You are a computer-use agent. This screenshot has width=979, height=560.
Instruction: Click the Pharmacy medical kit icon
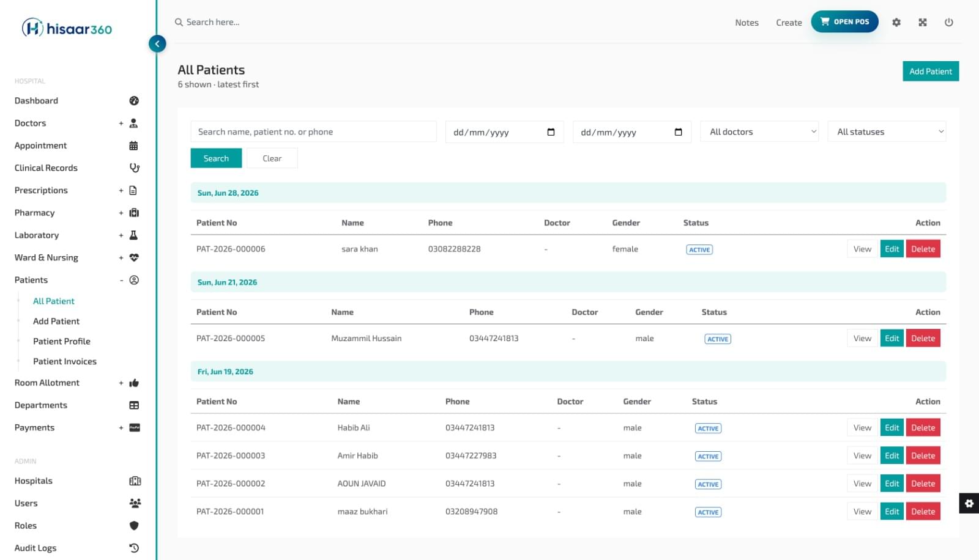pyautogui.click(x=135, y=213)
